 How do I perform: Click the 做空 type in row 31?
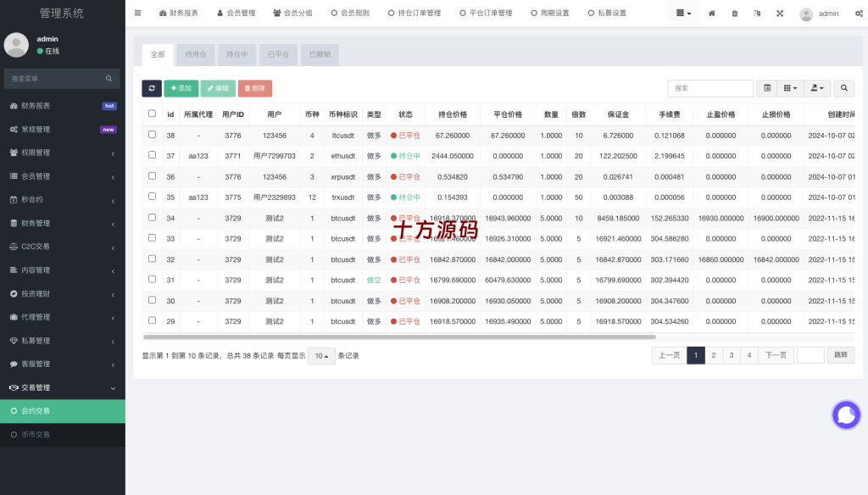point(374,281)
